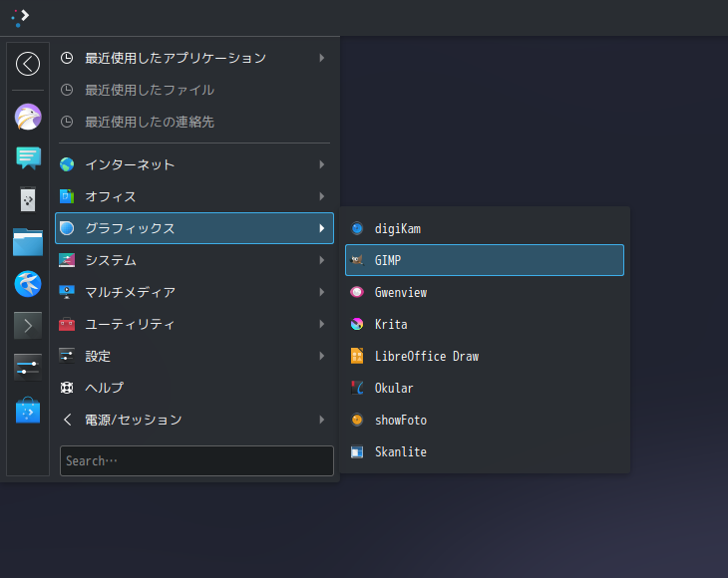The width and height of the screenshot is (728, 578).
Task: Expand the インターネット submenu arrow
Action: [322, 164]
